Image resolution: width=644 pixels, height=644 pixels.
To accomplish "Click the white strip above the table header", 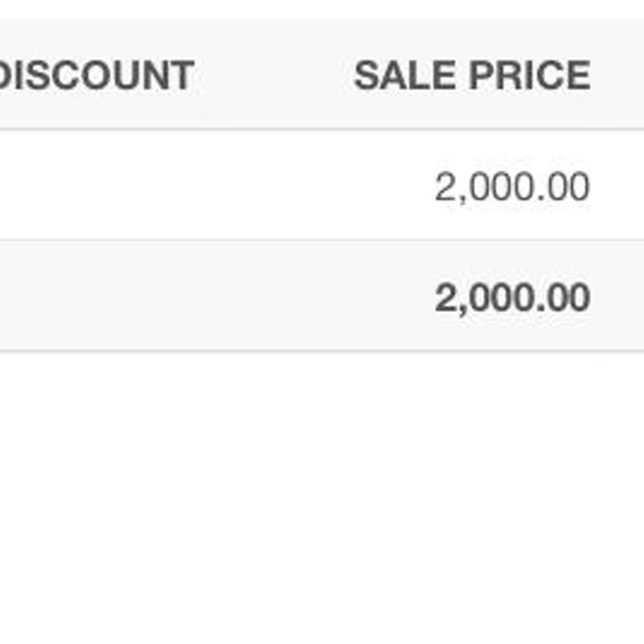I will (322, 9).
